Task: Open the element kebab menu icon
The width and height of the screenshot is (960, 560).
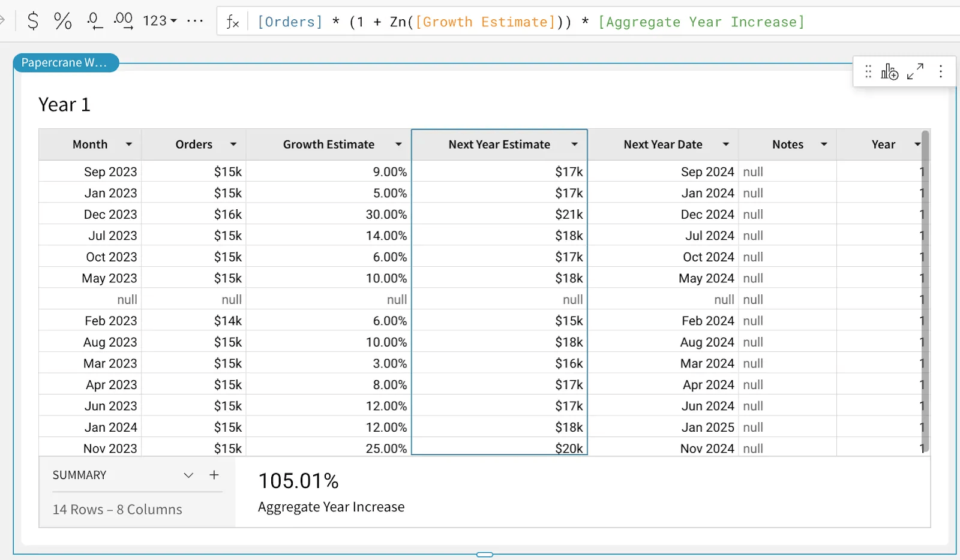Action: coord(941,71)
